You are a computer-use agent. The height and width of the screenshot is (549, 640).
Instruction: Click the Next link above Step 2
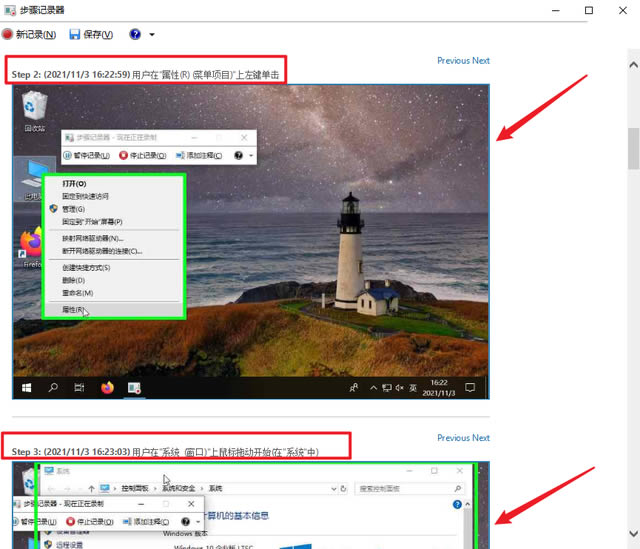[481, 61]
